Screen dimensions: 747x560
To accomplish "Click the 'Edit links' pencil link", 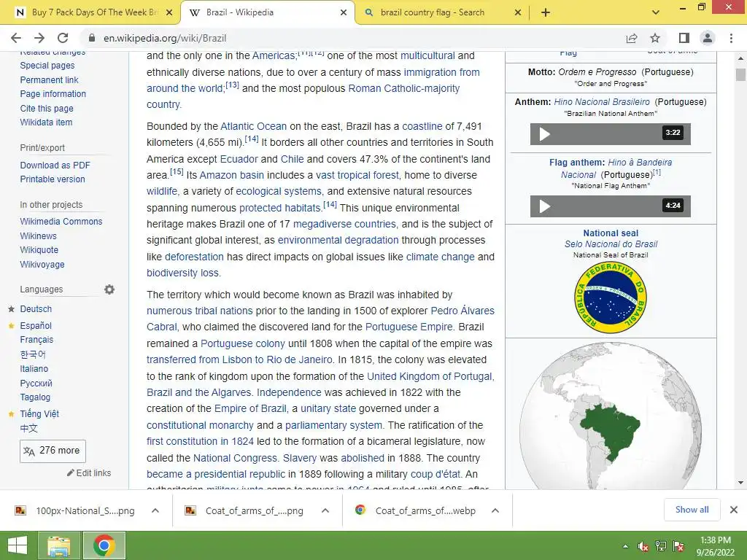I will (x=89, y=472).
